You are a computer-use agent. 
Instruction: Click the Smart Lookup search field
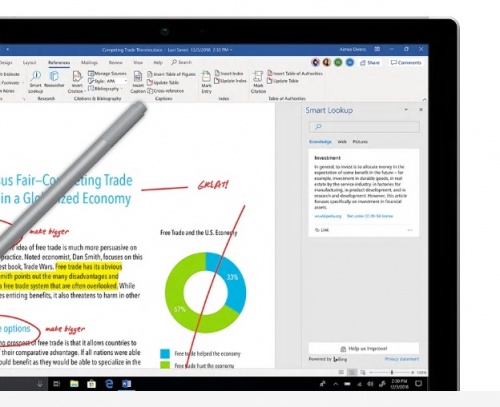pos(364,127)
